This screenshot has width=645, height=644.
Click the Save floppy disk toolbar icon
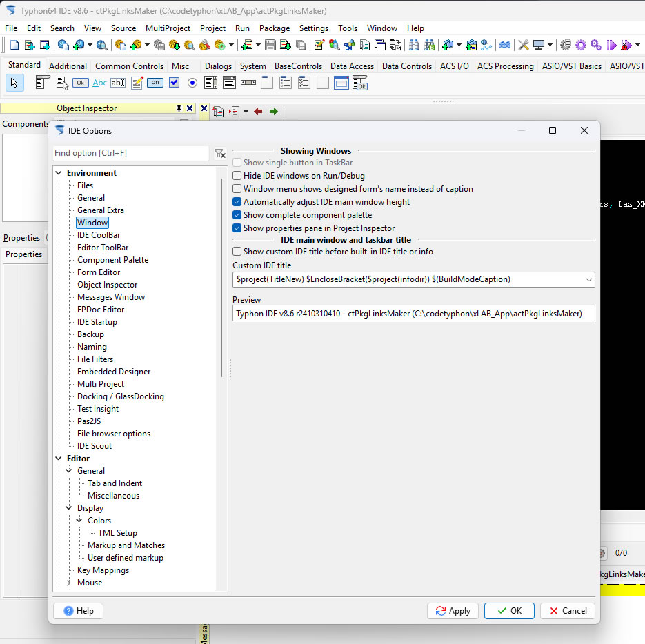[x=270, y=45]
